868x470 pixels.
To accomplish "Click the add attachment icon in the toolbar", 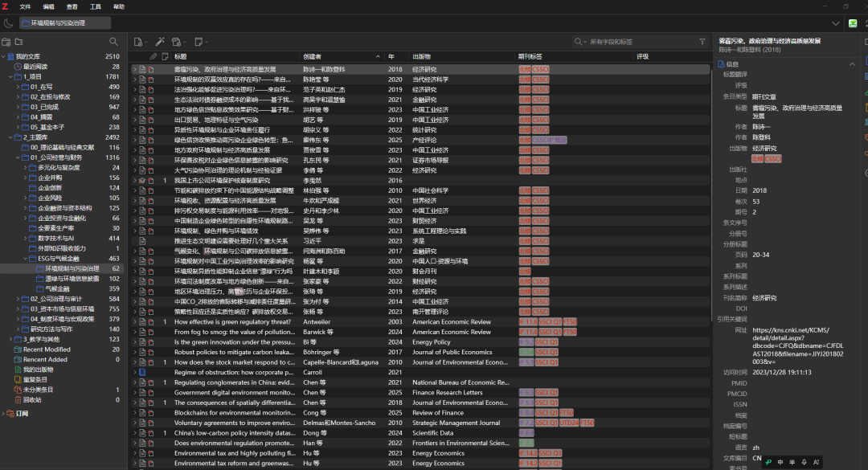I will (x=177, y=42).
